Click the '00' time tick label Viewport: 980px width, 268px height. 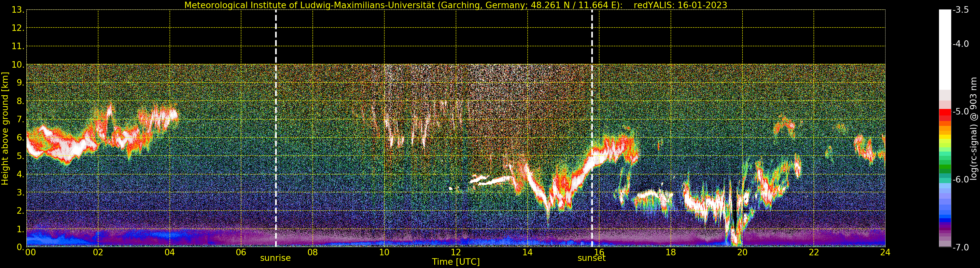30,252
